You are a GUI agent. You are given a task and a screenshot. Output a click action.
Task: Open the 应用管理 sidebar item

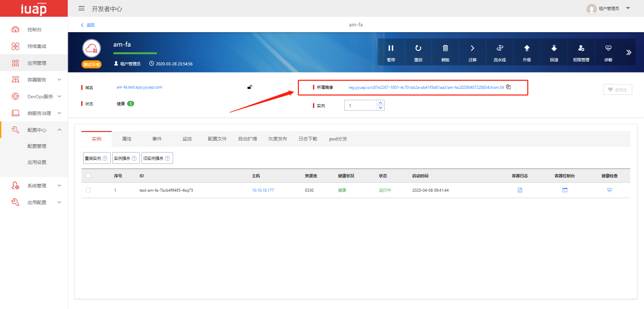pyautogui.click(x=34, y=63)
